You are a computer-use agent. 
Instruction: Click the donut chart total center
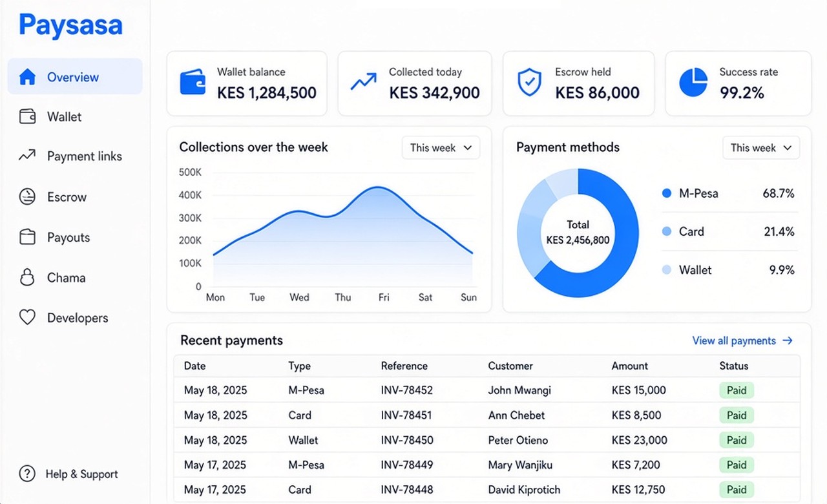(578, 233)
